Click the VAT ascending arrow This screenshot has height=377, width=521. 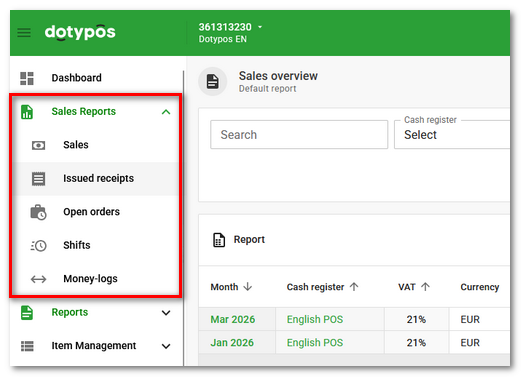pyautogui.click(x=425, y=287)
